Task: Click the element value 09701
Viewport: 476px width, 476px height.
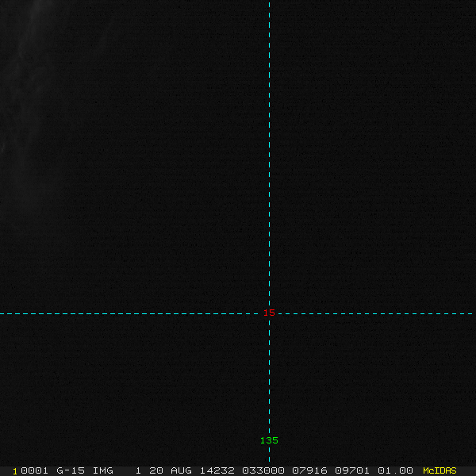Action: tap(352, 470)
